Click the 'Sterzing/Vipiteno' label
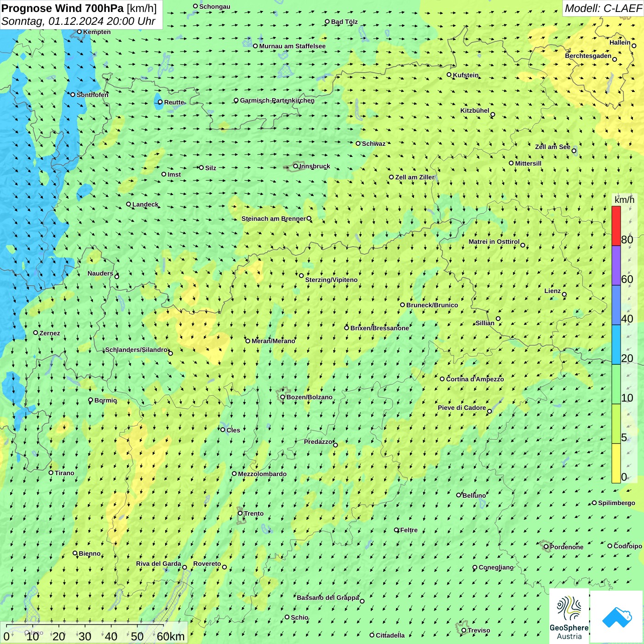 (331, 280)
